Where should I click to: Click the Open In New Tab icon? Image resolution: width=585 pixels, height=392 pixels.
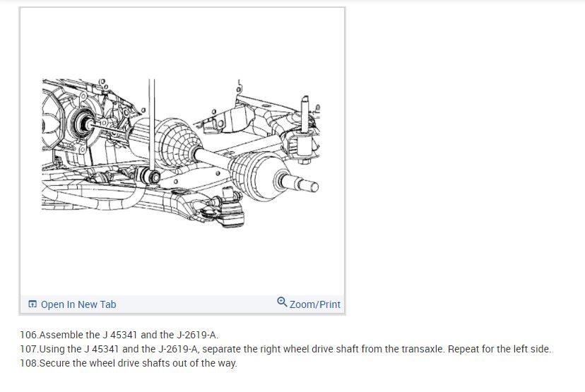32,304
